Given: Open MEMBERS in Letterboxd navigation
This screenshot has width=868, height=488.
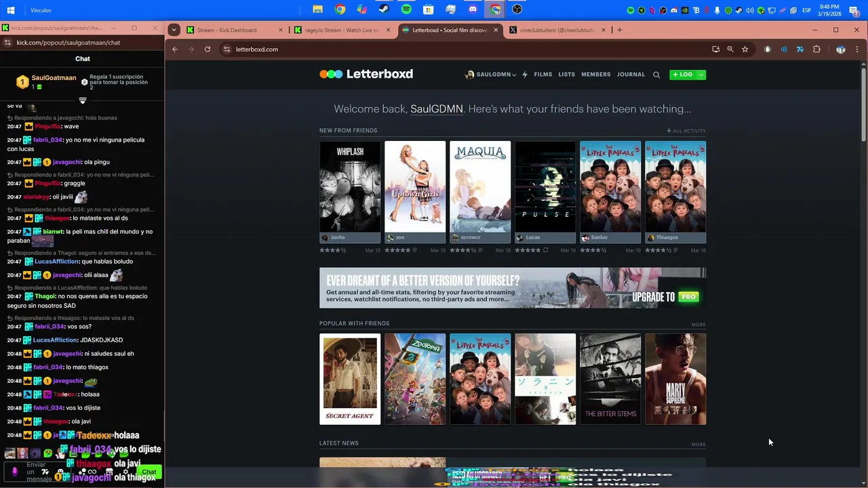Looking at the screenshot, I should click(596, 75).
